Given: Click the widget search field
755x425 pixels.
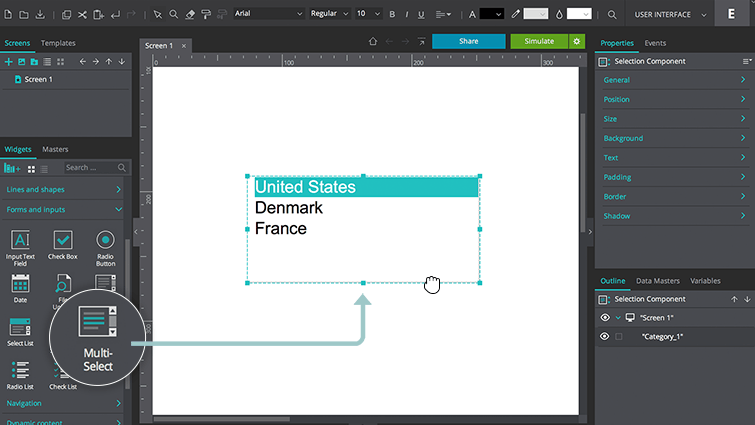Looking at the screenshot, I should (x=95, y=167).
